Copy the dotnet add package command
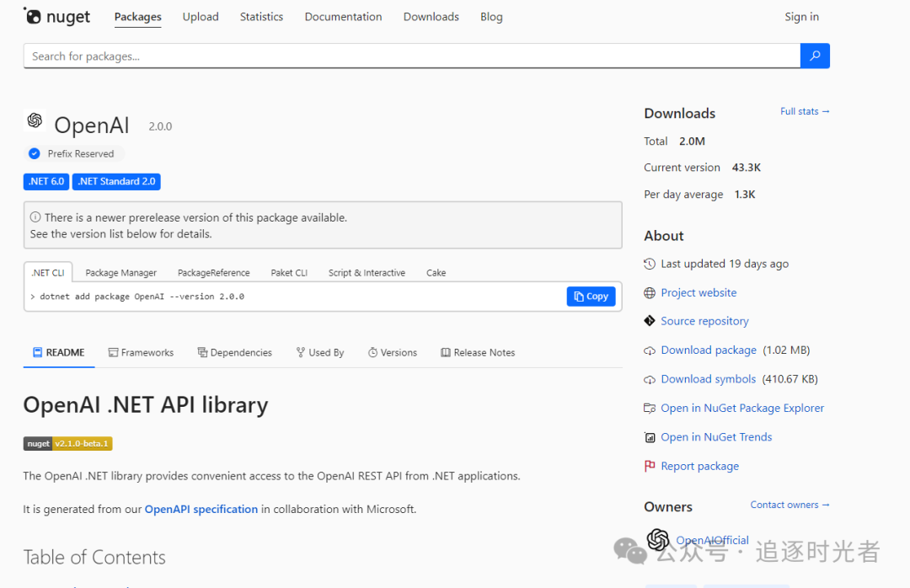The image size is (910, 588). click(591, 296)
